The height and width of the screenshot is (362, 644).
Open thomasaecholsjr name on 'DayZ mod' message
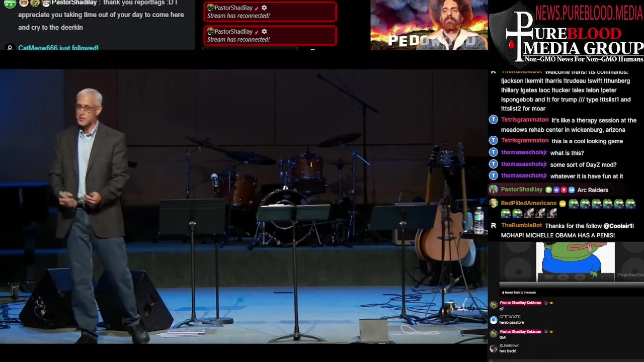pos(524,164)
